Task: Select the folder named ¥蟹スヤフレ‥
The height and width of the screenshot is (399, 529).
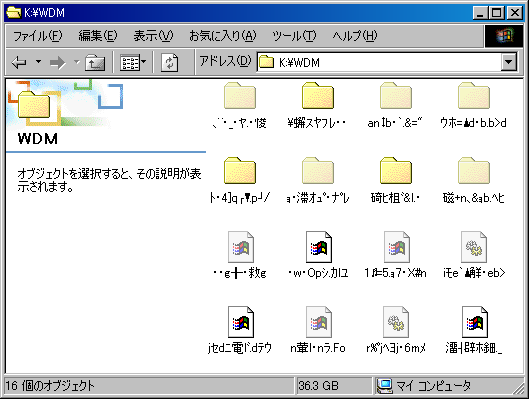Action: coord(317,105)
